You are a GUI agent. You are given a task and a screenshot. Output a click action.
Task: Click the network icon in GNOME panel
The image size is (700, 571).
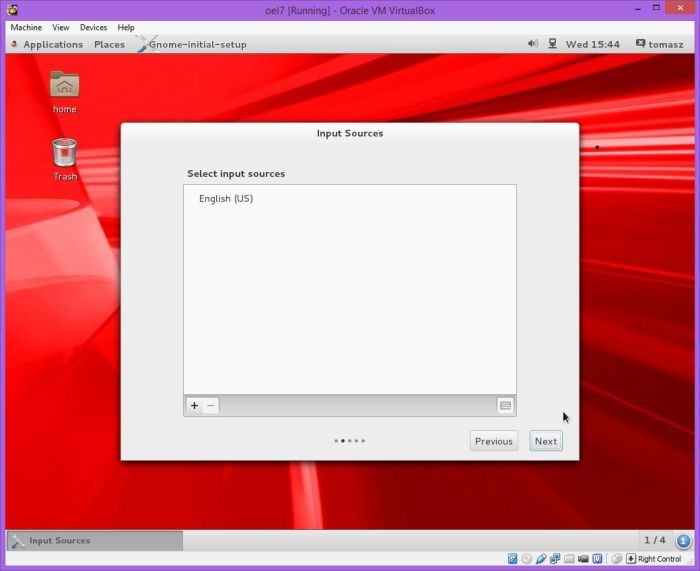click(552, 44)
